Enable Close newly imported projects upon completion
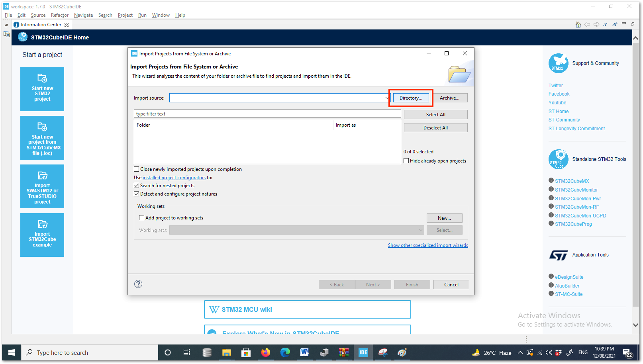The height and width of the screenshot is (364, 643). click(137, 169)
